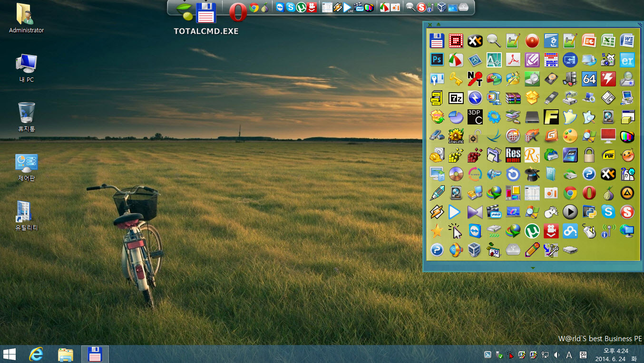Open the 유틸리티 desktop shortcut
644x363 pixels.
click(26, 216)
